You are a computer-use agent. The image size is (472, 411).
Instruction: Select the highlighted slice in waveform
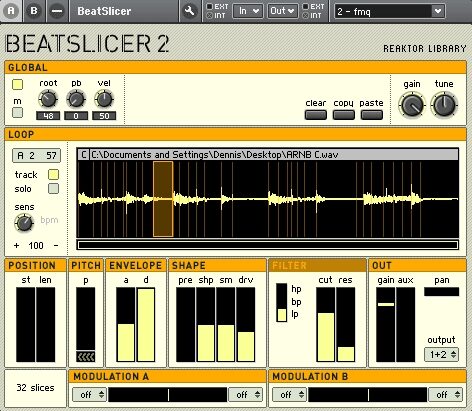tap(163, 199)
